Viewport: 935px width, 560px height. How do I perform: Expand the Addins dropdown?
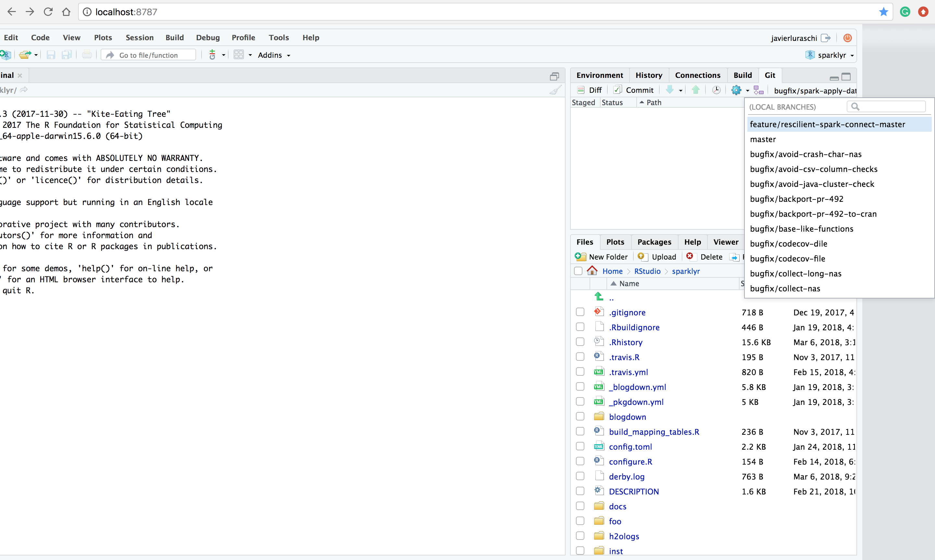pyautogui.click(x=274, y=55)
